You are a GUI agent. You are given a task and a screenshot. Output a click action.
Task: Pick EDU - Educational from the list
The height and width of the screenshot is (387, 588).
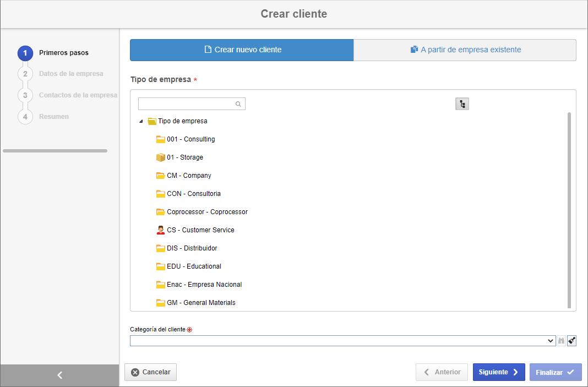(194, 266)
